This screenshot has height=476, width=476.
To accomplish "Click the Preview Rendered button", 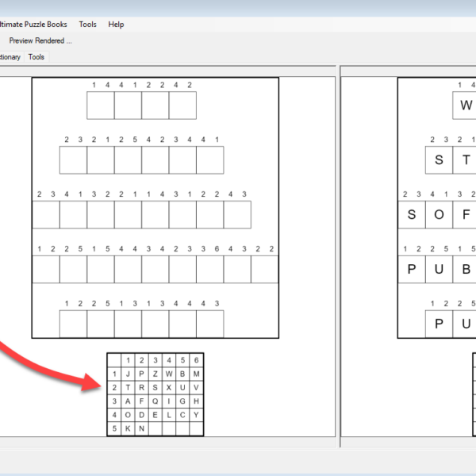I will coord(40,40).
